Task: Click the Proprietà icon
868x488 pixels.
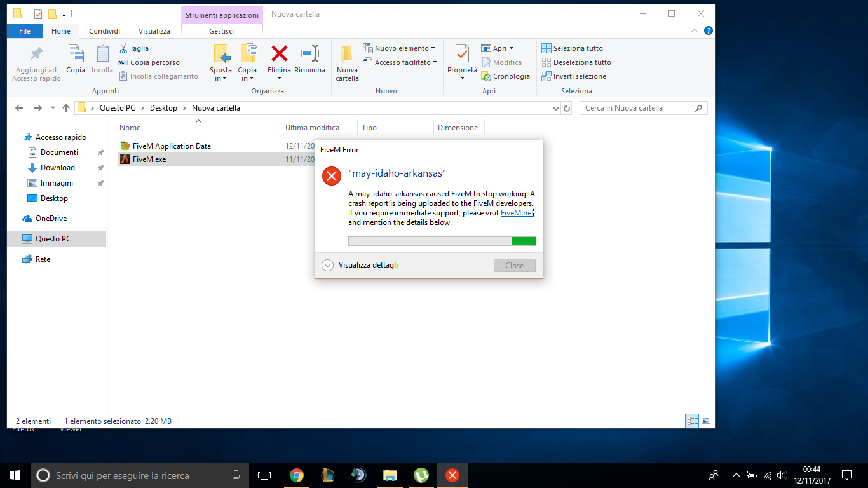Action: tap(462, 54)
